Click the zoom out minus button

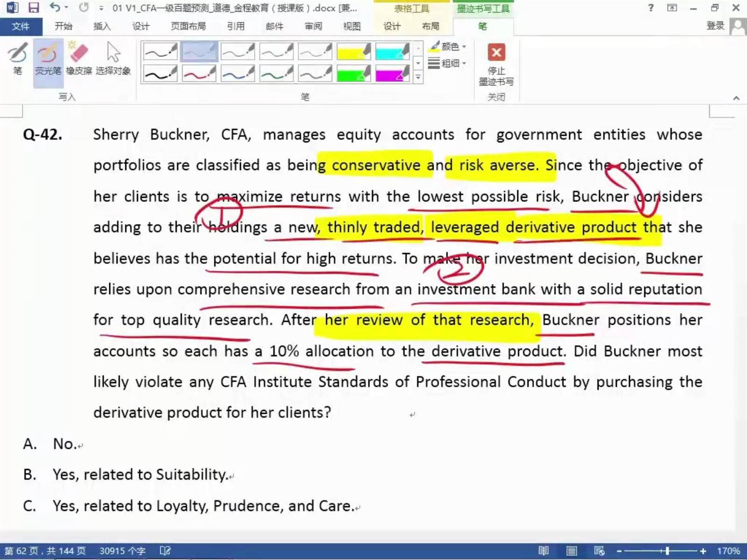click(x=619, y=551)
